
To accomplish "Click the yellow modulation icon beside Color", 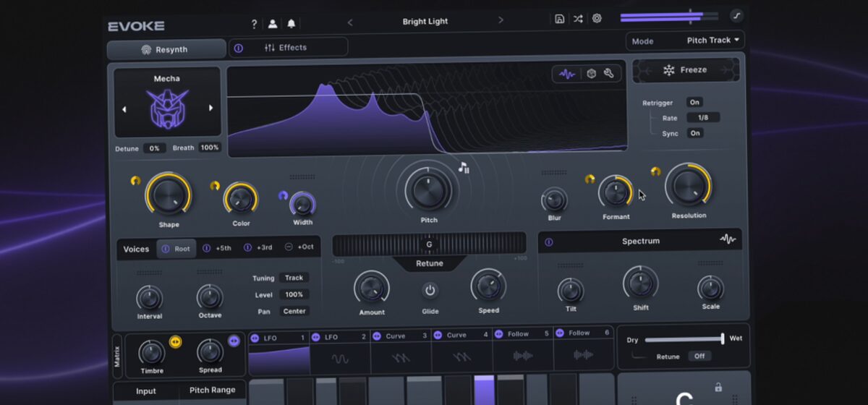I will [x=214, y=186].
